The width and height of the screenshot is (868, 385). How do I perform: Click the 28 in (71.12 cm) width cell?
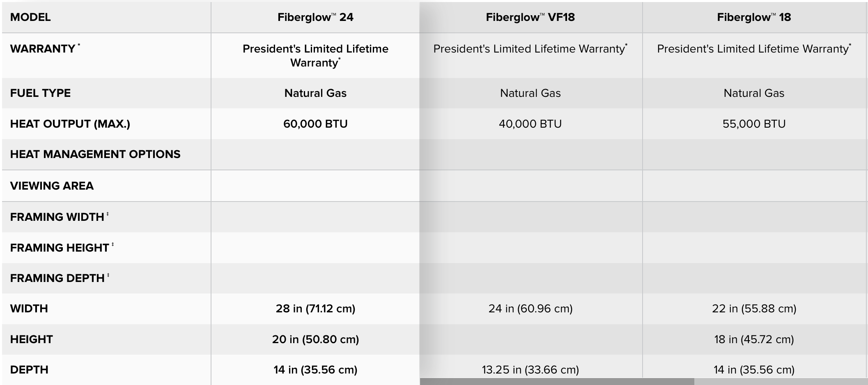(x=315, y=309)
